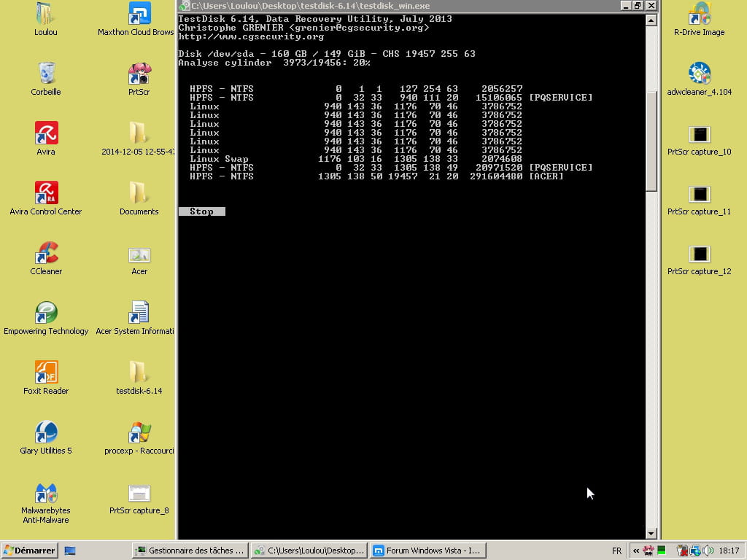Image resolution: width=747 pixels, height=560 pixels.
Task: Switch to Forum Windows Vista taskbar item
Action: coord(427,551)
